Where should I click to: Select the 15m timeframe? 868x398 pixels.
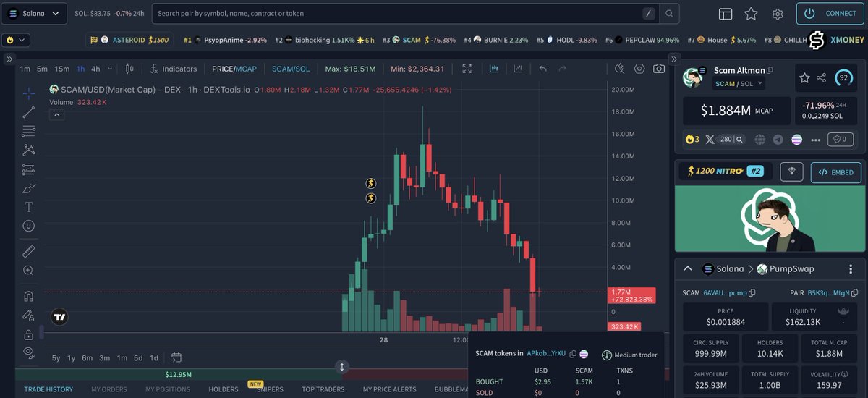pyautogui.click(x=62, y=69)
